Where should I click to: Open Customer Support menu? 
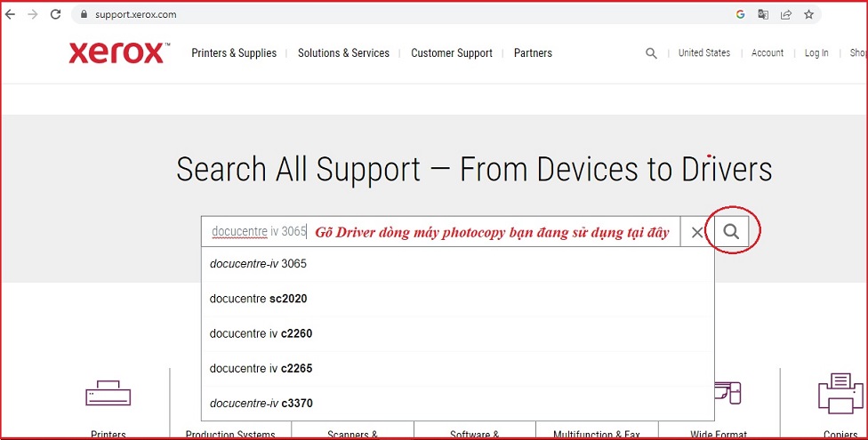(x=451, y=53)
